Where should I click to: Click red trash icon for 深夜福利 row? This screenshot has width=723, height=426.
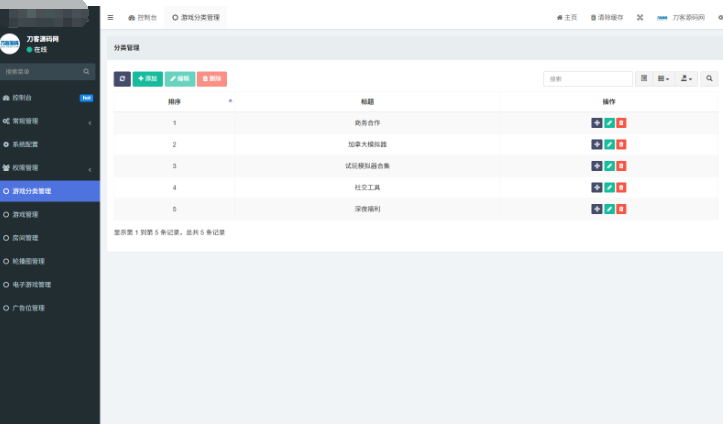[621, 209]
